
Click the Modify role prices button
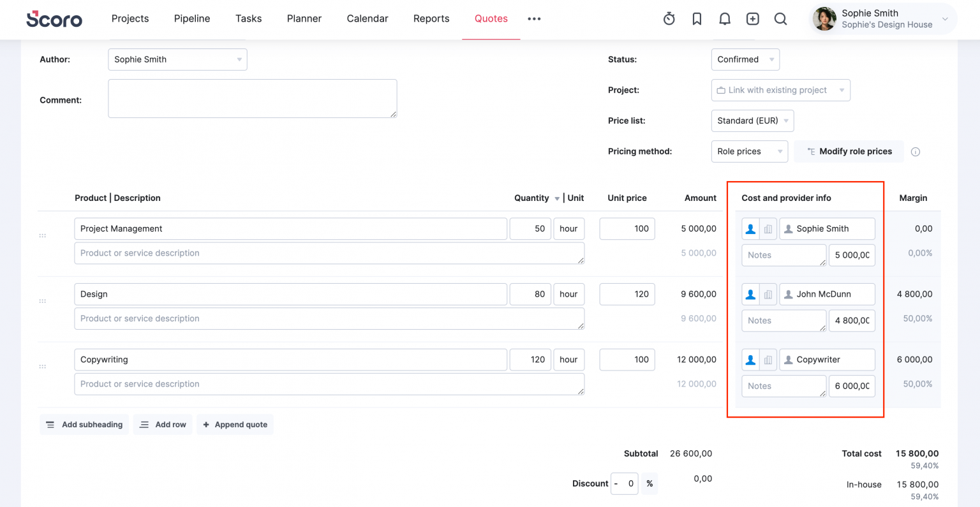tap(849, 151)
